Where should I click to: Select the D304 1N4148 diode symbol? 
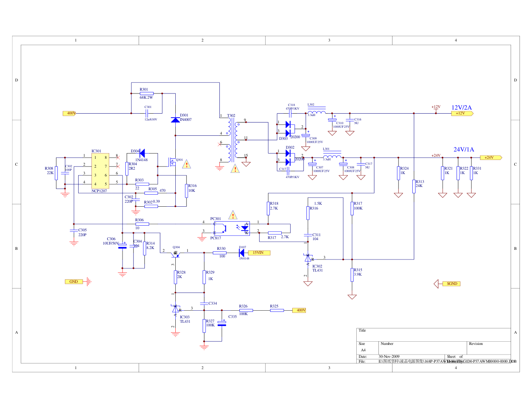pos(141,153)
